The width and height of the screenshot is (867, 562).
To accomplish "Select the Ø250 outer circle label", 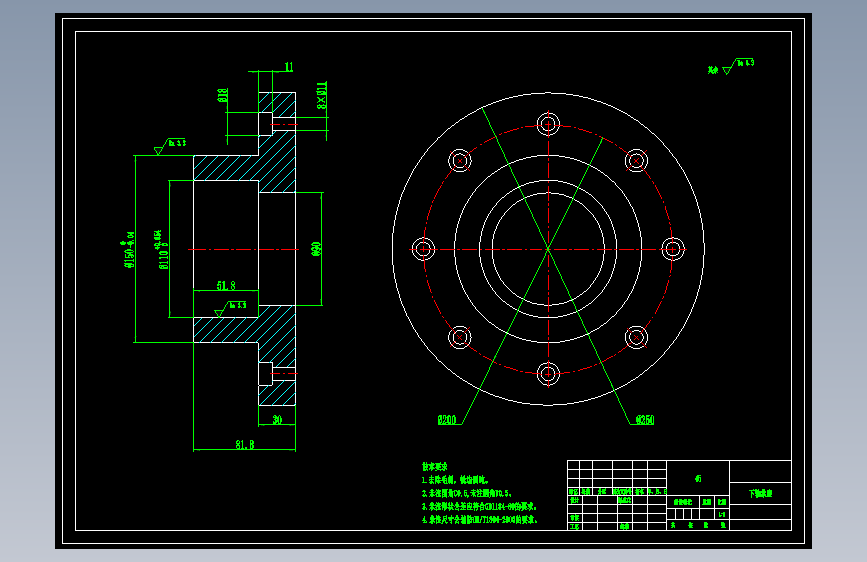I will [645, 420].
